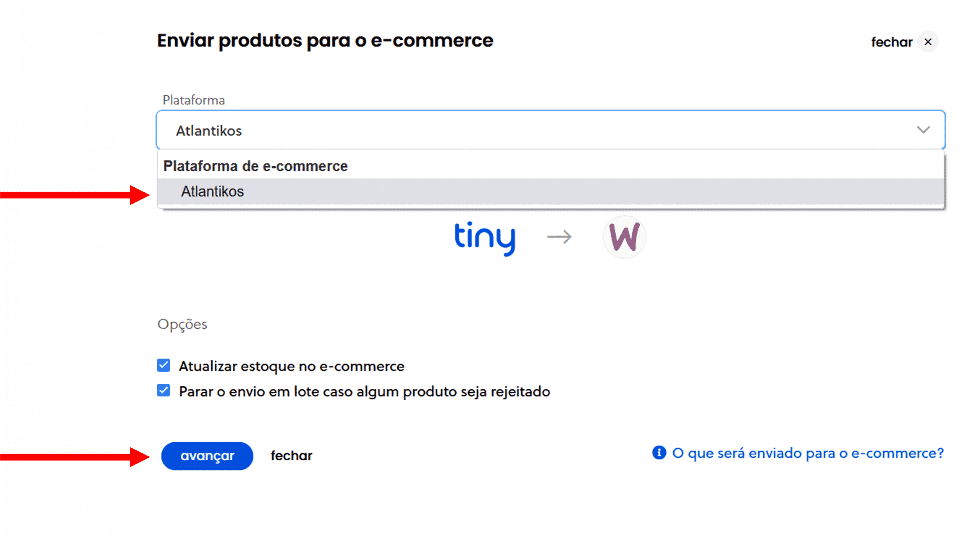Click the Opções section label

coord(182,325)
